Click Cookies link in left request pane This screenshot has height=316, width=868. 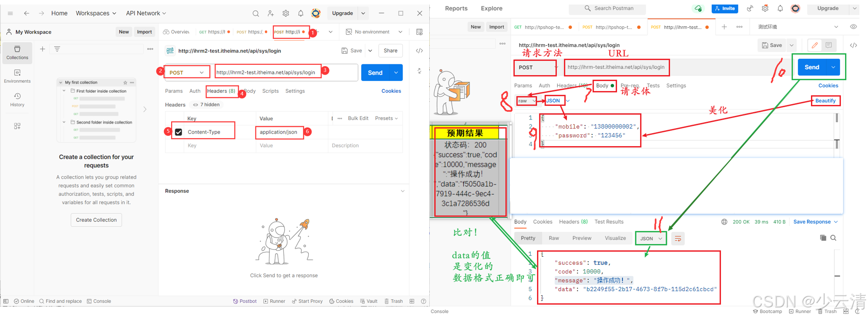[391, 91]
